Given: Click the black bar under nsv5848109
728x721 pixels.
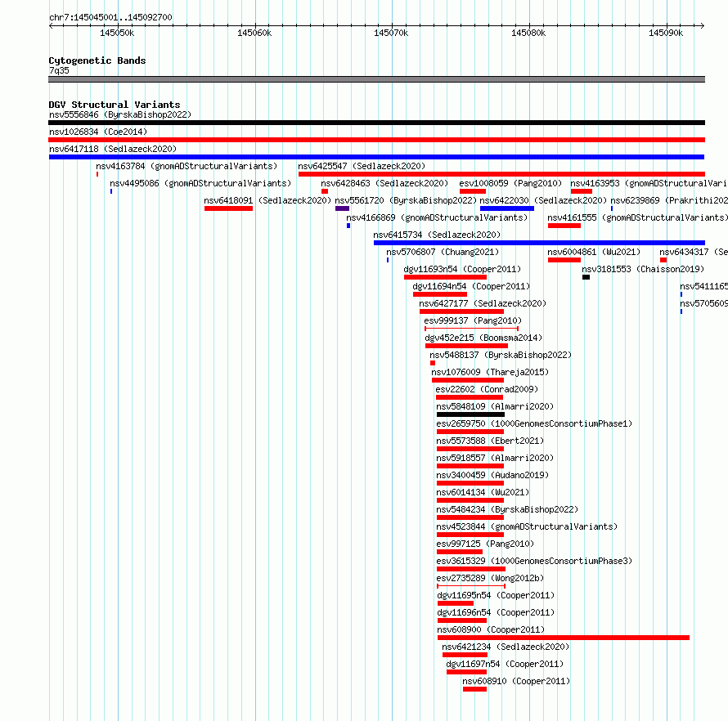Looking at the screenshot, I should click(470, 414).
